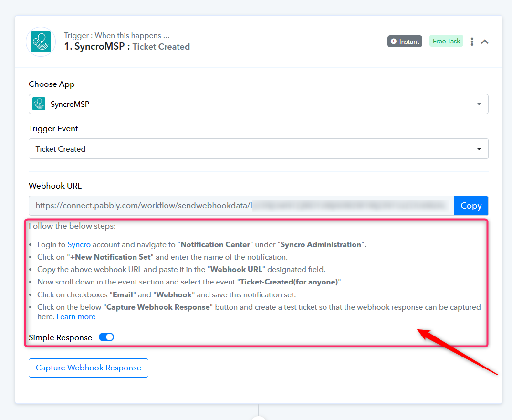Screen dimensions: 512x420
Task: Click 'Choose App' label
Action: 52,84
